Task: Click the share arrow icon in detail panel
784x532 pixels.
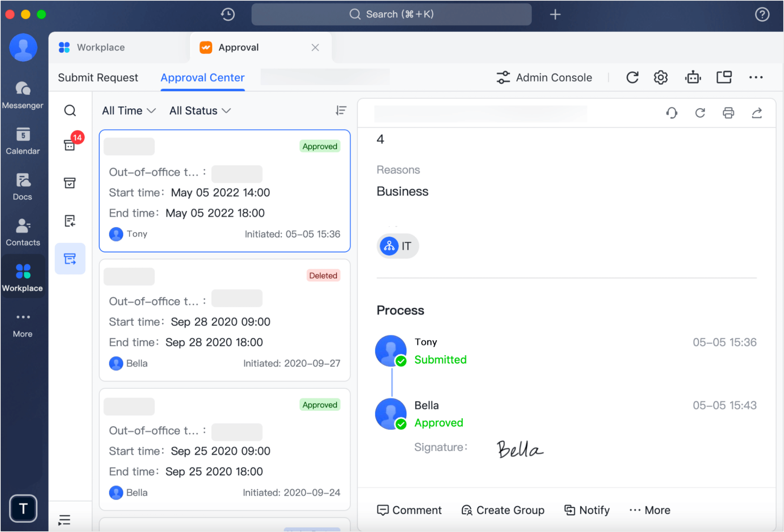Action: [756, 113]
